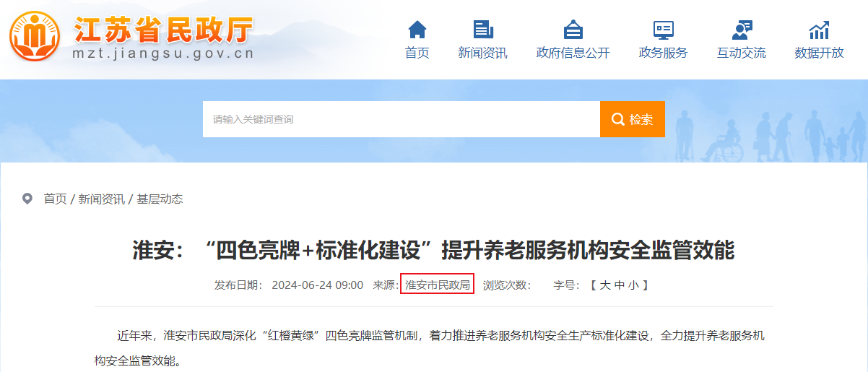Screen dimensions: 868x372
Task: Click the location pin icon in the breadcrumb
Action: tap(27, 199)
